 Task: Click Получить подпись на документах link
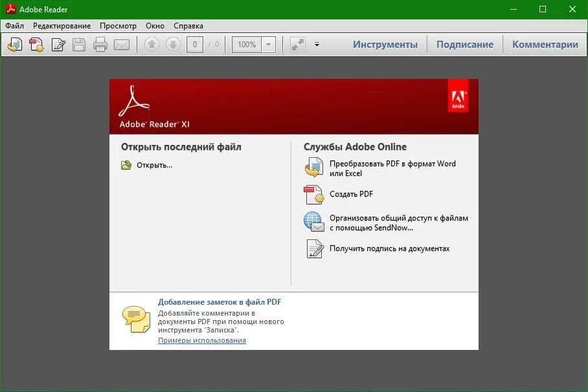click(x=389, y=248)
